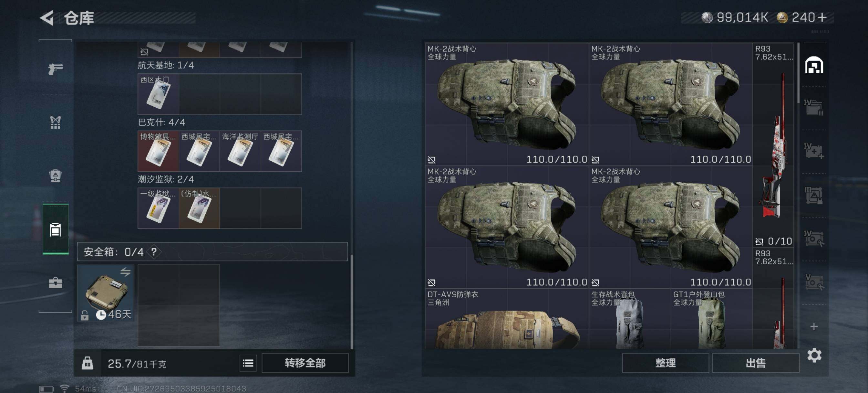The image size is (868, 393).
Task: Click the 安全箱 question mark help icon
Action: click(154, 252)
